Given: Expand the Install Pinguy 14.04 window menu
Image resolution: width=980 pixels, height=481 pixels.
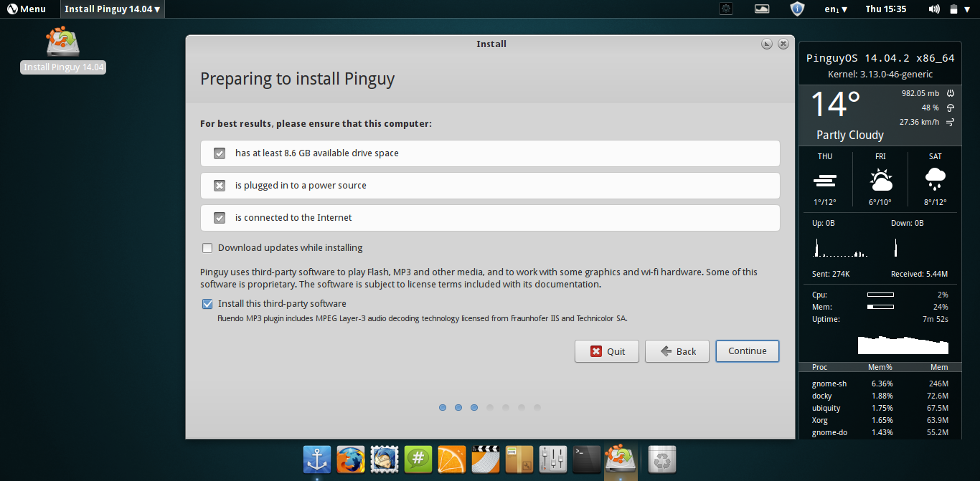Looking at the screenshot, I should (x=112, y=9).
